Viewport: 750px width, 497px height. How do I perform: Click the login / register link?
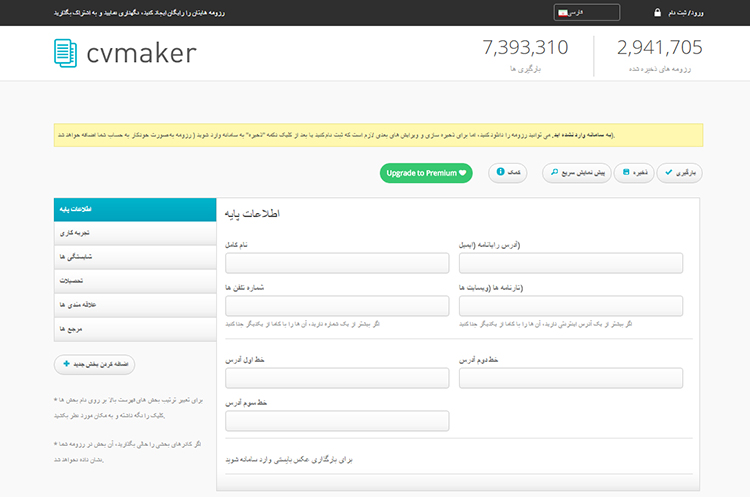[685, 13]
